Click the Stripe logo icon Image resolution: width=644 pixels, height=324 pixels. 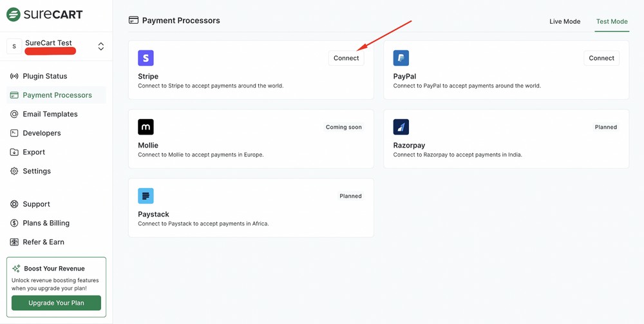[146, 58]
